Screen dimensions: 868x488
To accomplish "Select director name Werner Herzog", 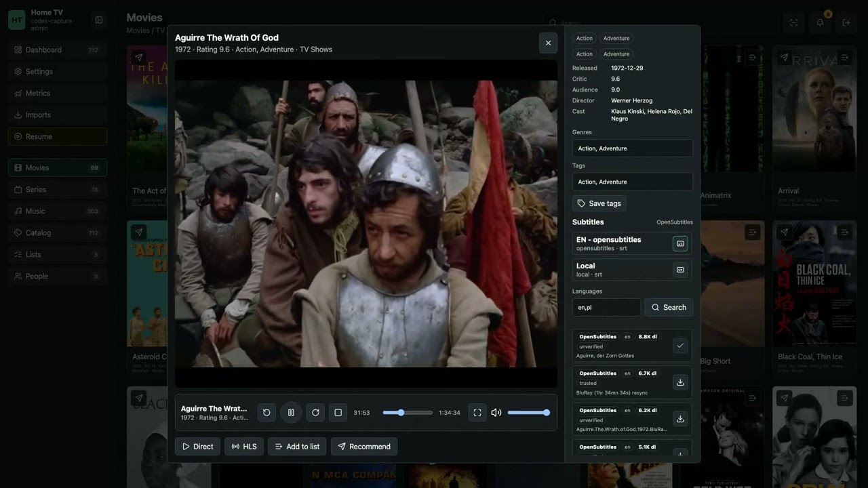I will [x=632, y=100].
